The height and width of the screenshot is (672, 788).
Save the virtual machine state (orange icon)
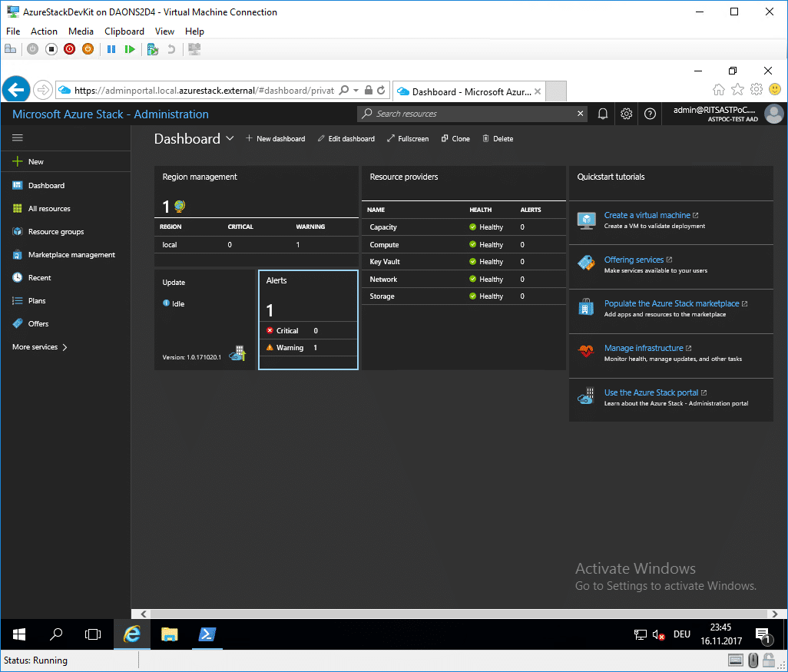(x=88, y=49)
